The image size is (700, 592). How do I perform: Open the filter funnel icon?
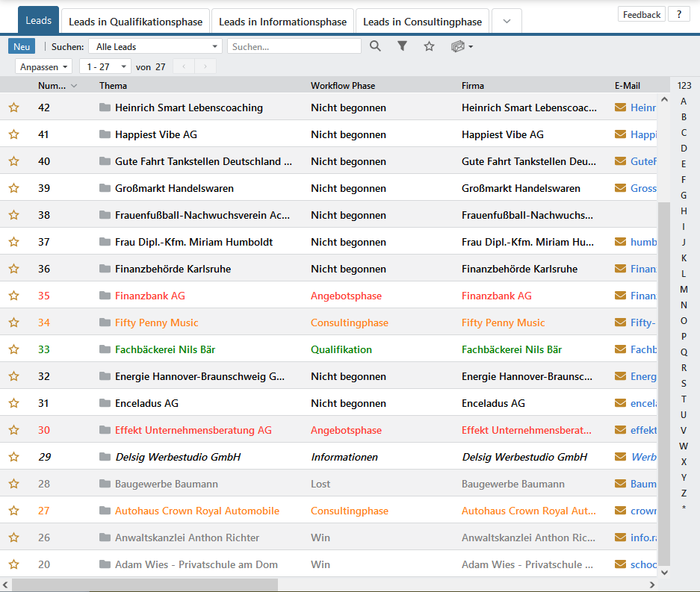pos(402,46)
